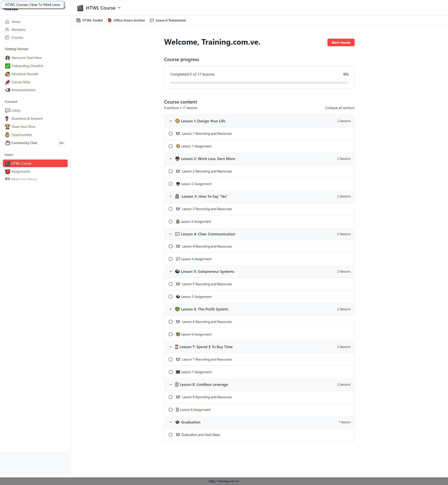Click the Share Your Wins trophy icon
The height and width of the screenshot is (485, 448).
8,127
